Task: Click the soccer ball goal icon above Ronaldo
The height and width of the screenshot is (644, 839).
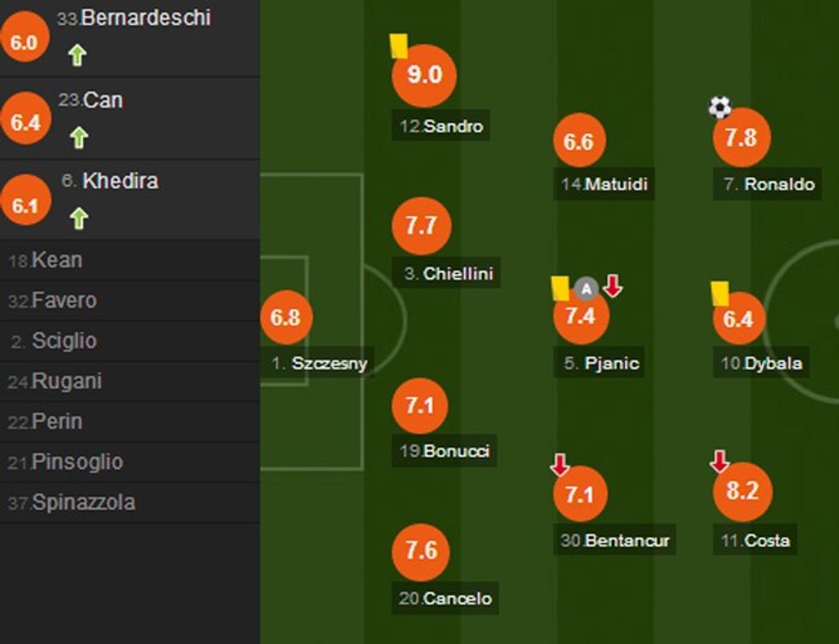Action: click(720, 107)
